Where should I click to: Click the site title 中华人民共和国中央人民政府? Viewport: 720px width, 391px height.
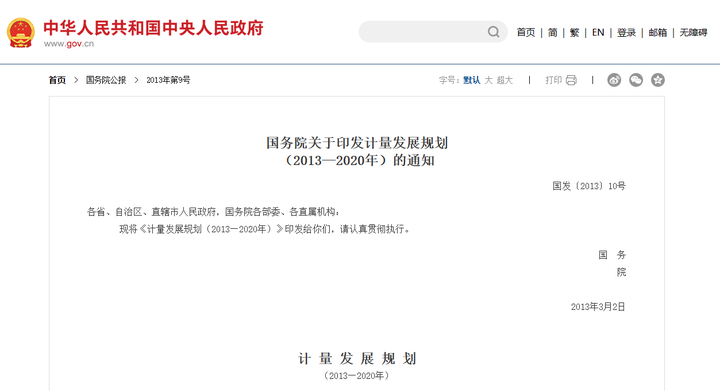coord(153,28)
